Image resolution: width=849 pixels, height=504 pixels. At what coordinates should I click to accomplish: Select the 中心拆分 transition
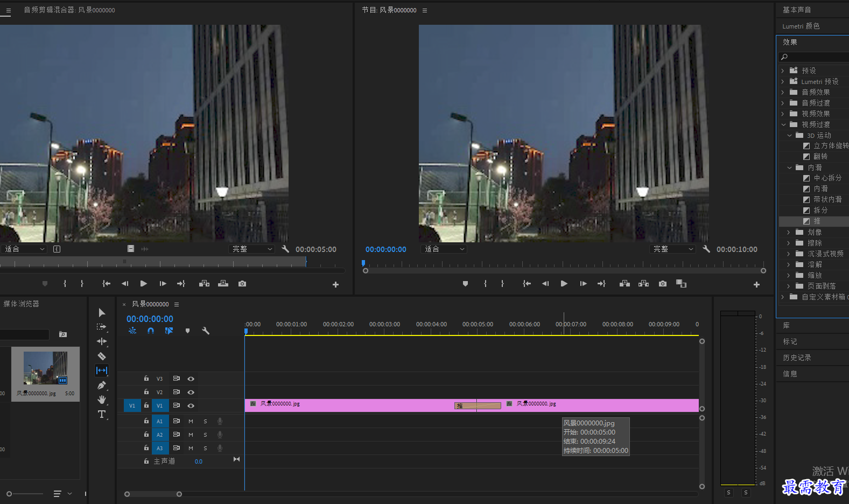click(x=827, y=178)
